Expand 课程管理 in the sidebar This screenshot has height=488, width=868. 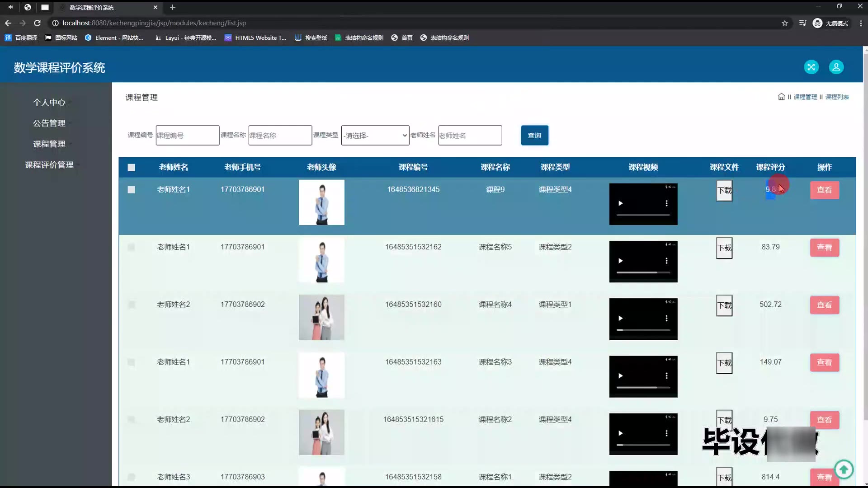49,144
